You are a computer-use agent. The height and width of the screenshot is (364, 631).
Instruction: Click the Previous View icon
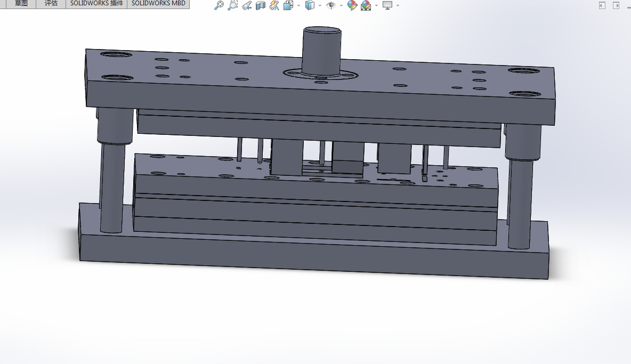point(247,5)
